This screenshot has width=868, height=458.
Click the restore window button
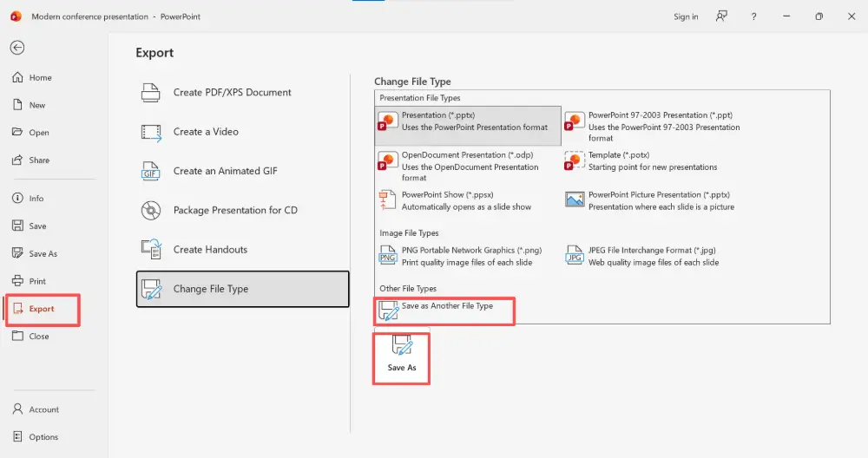pos(819,16)
